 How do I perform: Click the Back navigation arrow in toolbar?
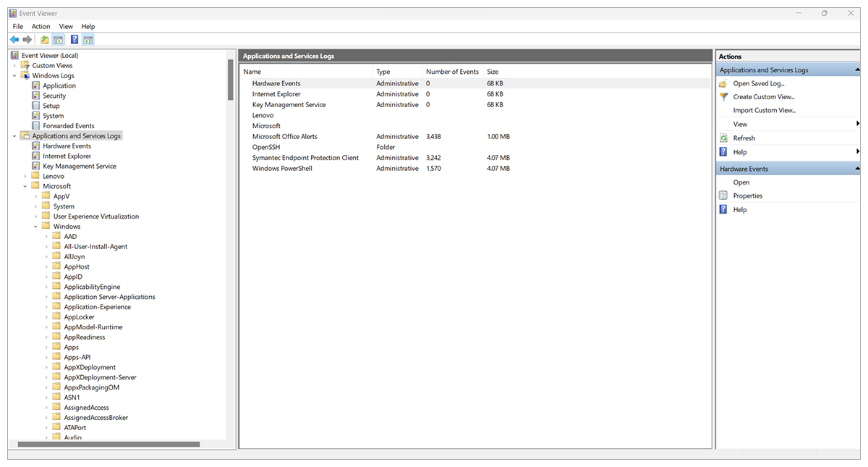pos(14,39)
